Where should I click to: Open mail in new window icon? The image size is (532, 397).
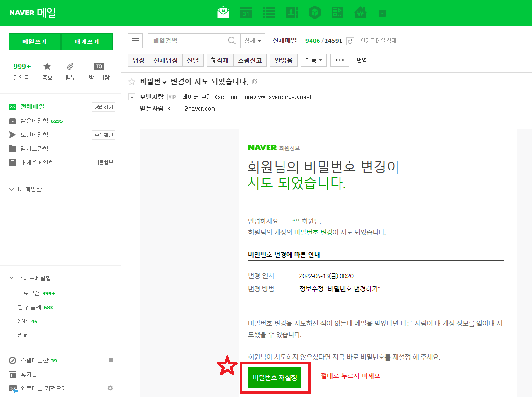(255, 81)
